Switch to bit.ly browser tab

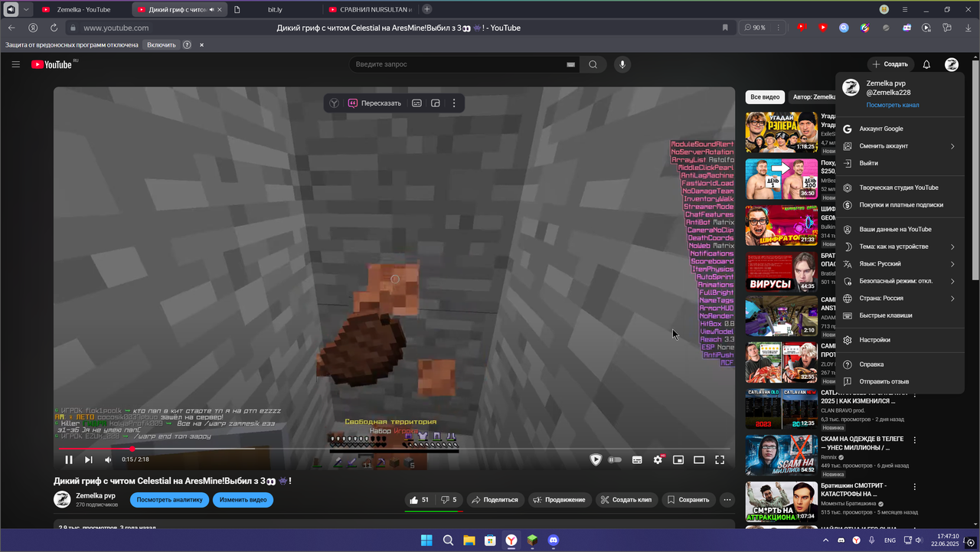click(274, 9)
